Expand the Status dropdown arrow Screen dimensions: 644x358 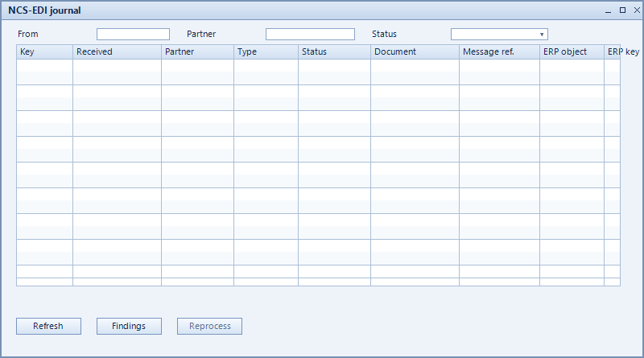point(542,35)
